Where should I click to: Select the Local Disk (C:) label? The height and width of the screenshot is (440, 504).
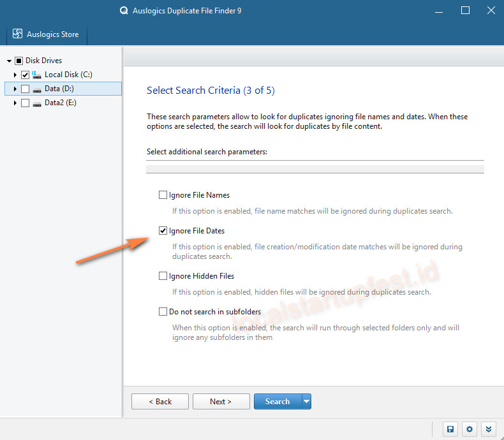point(68,75)
